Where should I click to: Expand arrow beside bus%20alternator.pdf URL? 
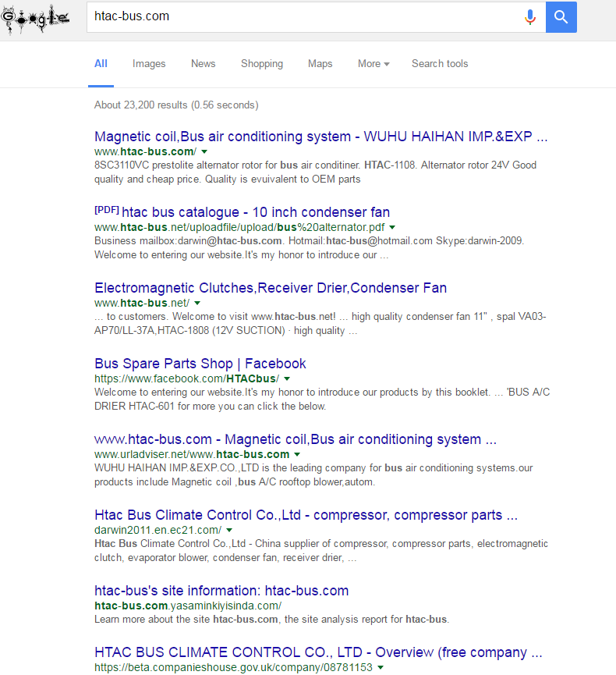click(392, 227)
